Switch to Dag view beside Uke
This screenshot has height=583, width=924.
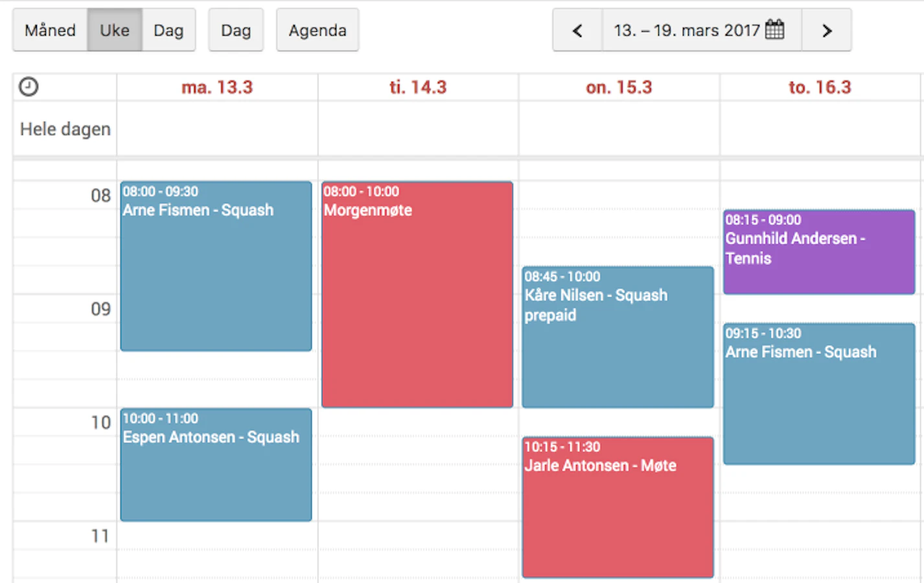tap(168, 30)
